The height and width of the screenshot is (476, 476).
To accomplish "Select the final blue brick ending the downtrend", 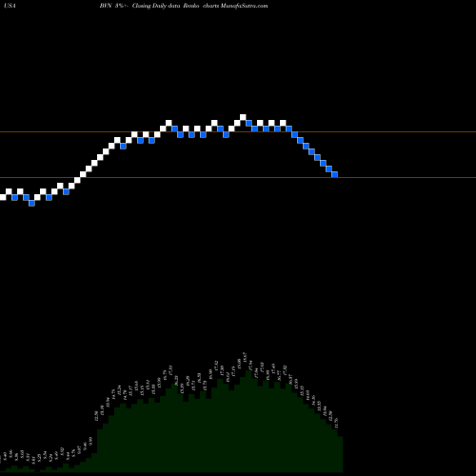I will click(334, 174).
